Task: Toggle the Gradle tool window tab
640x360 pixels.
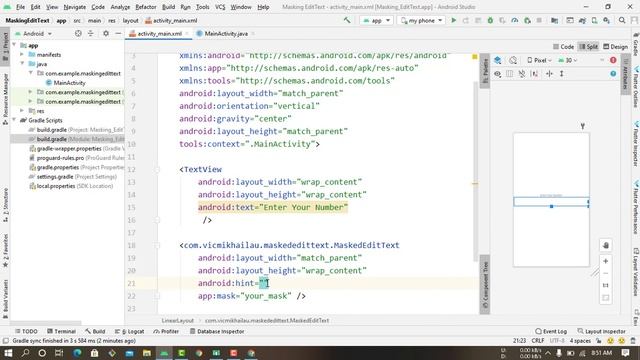Action: (x=636, y=44)
